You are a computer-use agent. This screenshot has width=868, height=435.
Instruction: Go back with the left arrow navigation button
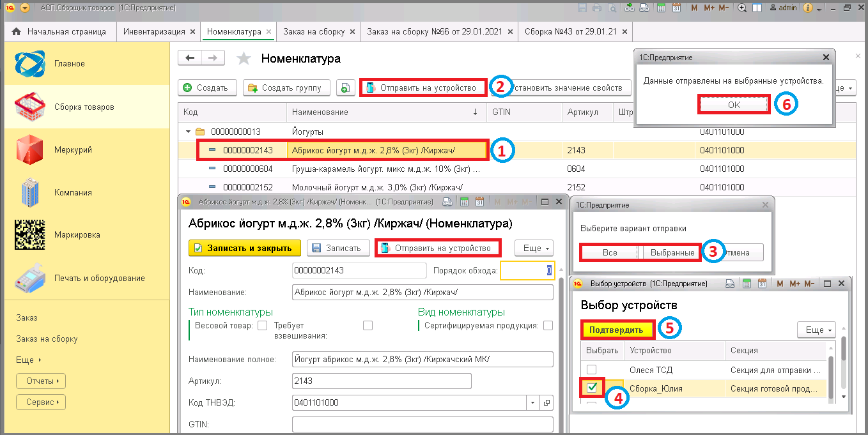(x=189, y=58)
